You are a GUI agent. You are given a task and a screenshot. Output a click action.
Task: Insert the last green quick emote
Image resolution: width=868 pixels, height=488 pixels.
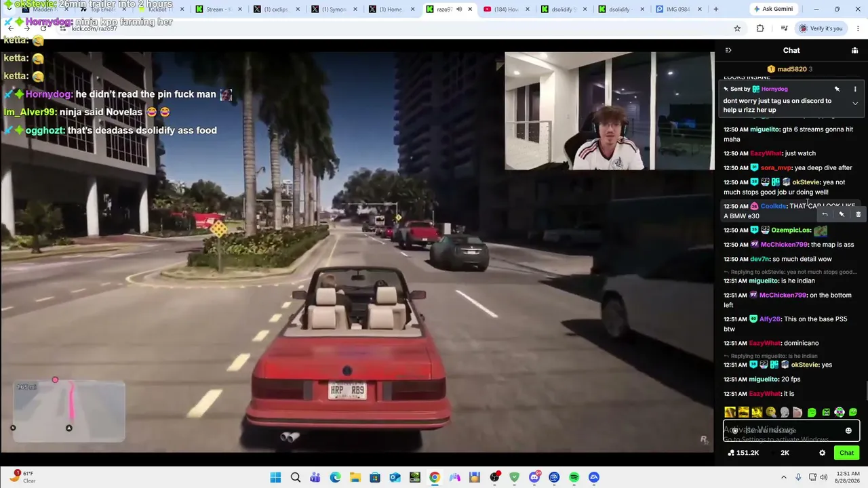tap(853, 412)
